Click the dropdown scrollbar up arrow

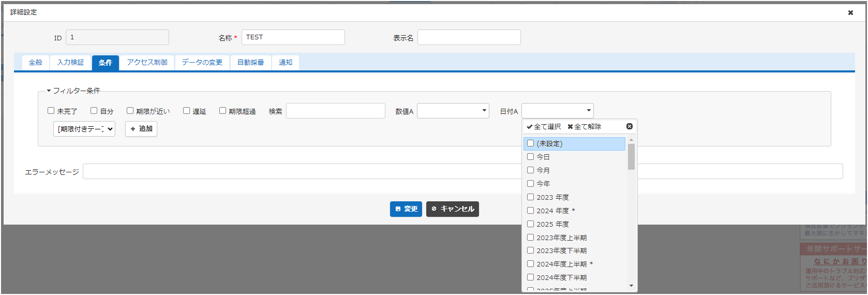631,140
